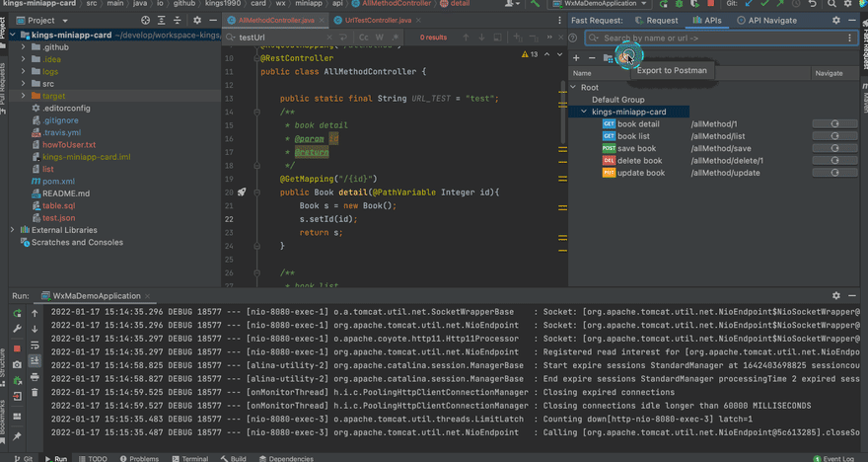Stop the process with red square in Run panel
Viewport: 868px width, 462px height.
(x=17, y=348)
